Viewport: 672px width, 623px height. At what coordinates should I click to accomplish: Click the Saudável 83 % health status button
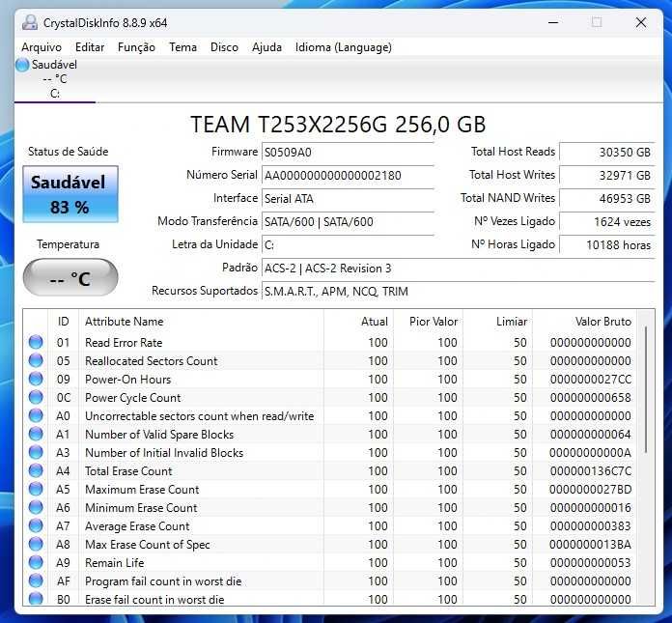70,194
